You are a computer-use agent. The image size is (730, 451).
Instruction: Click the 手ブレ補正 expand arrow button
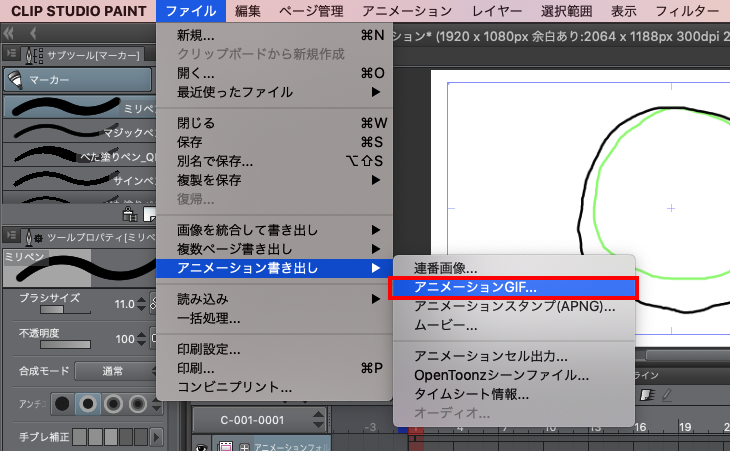(157, 437)
